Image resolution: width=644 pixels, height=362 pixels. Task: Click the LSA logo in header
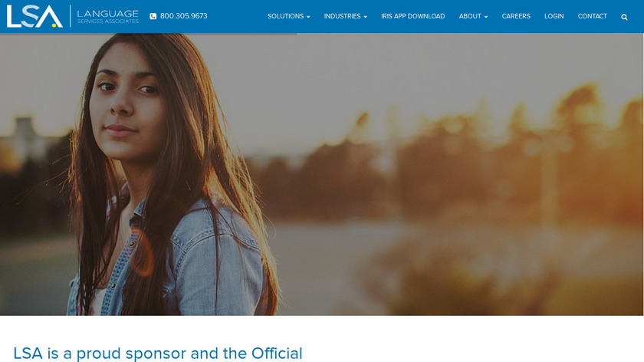(x=34, y=16)
